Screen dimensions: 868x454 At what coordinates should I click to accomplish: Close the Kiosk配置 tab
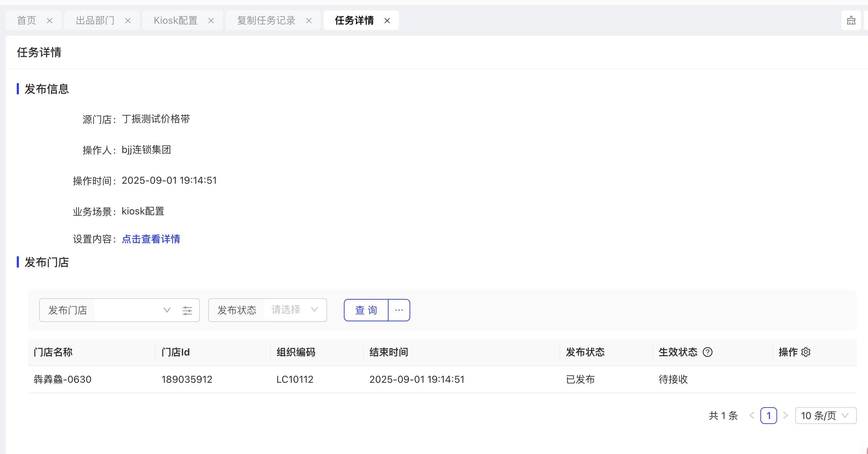[211, 21]
